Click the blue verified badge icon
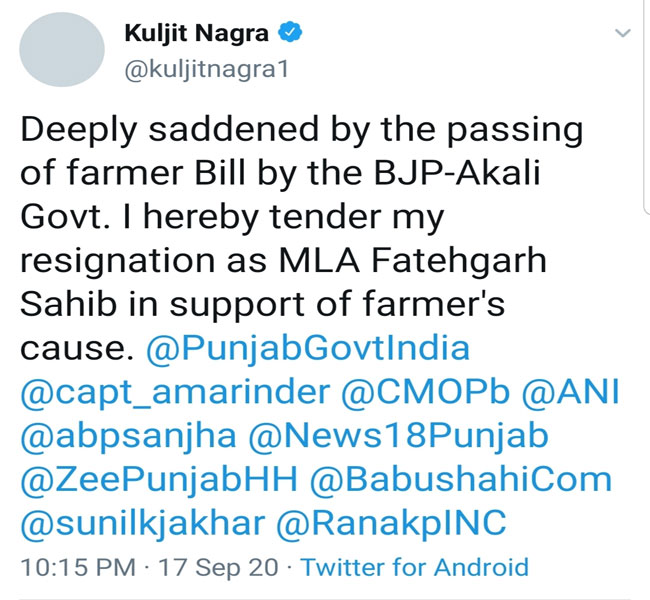Image resolution: width=650 pixels, height=600 pixels. tap(290, 32)
